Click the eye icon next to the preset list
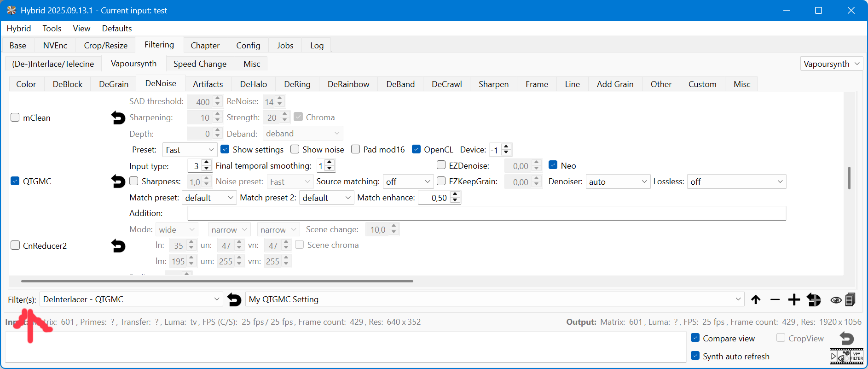 tap(836, 300)
